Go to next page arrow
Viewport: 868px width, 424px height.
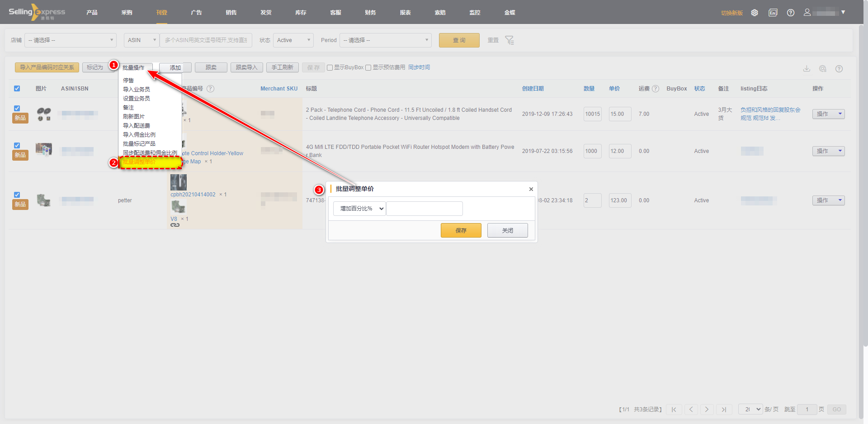[707, 410]
